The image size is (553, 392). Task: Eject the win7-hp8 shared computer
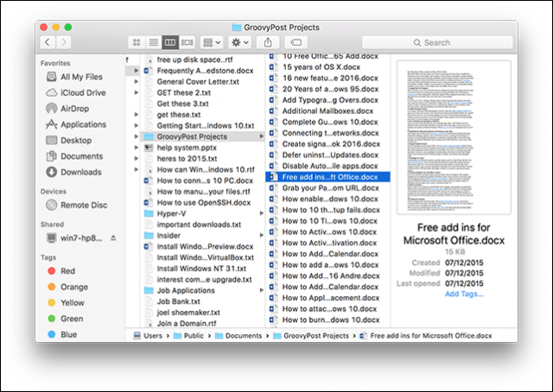pos(113,238)
